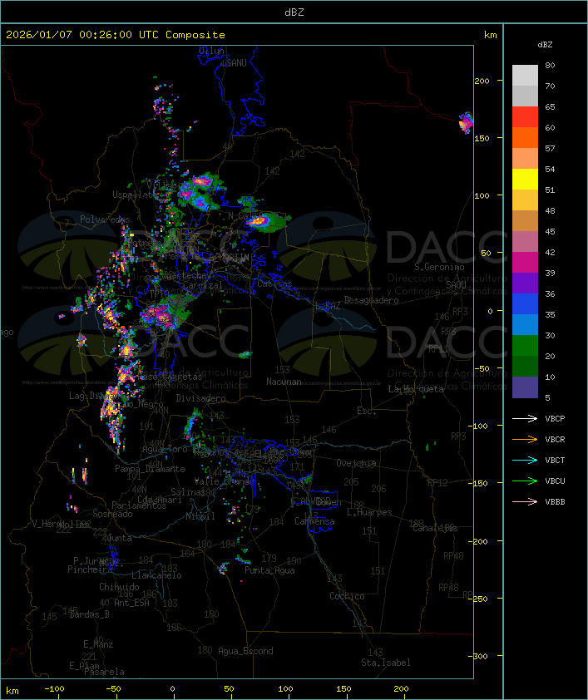Click the Nacunan location label

pos(284,382)
